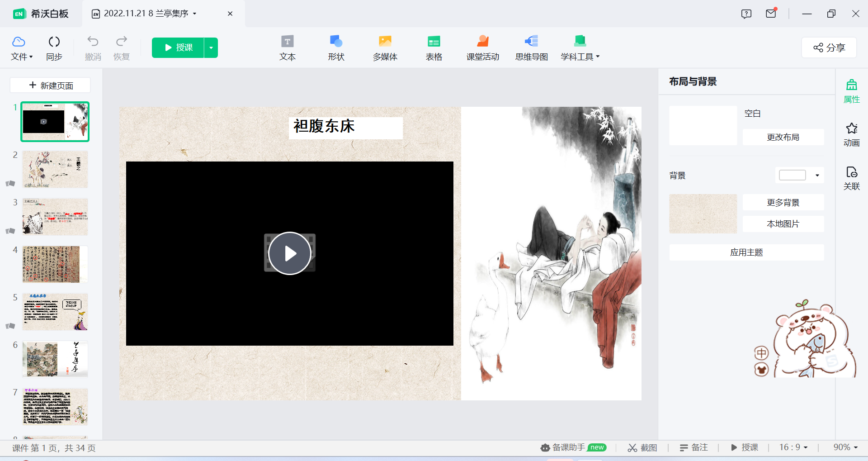
Task: Open 备课助手 in status bar
Action: coord(573,447)
